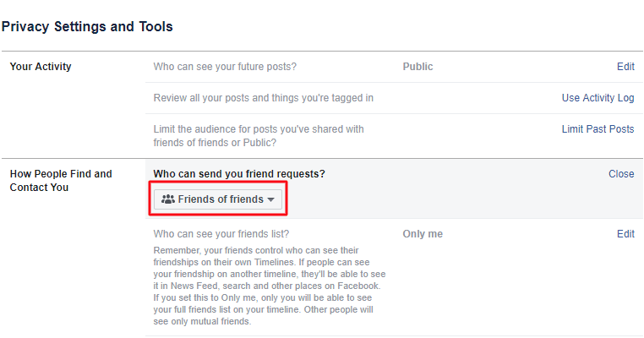Click the friends icon in the audience selector
Screen dimensions: 644x338
[x=167, y=199]
